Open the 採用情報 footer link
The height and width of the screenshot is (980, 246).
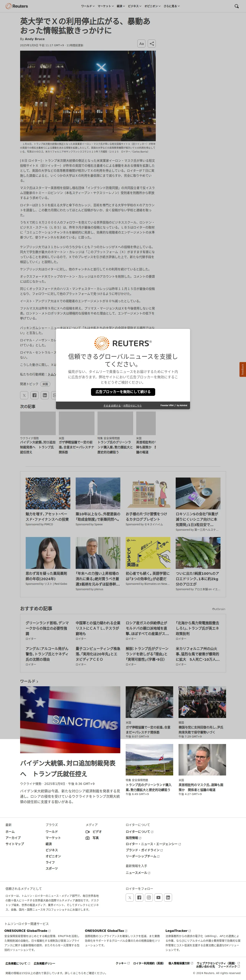(x=133, y=838)
